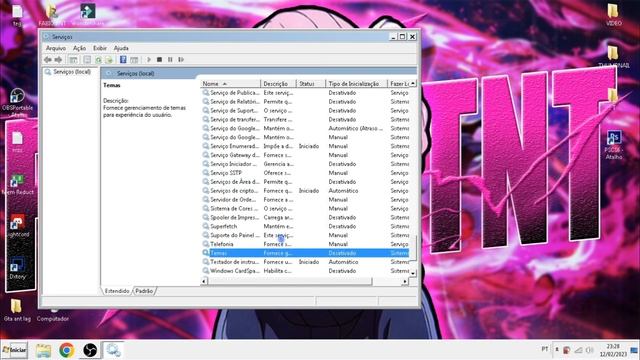This screenshot has width=640, height=360.
Task: Toggle the action pane toolbar icon
Action: click(134, 60)
